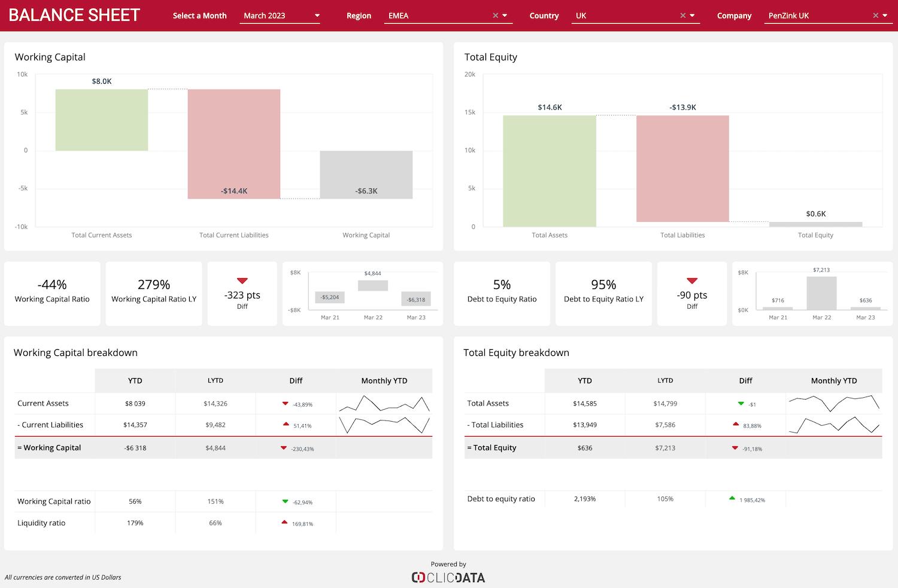The height and width of the screenshot is (588, 898).
Task: Clear the EMEA region filter
Action: [494, 16]
